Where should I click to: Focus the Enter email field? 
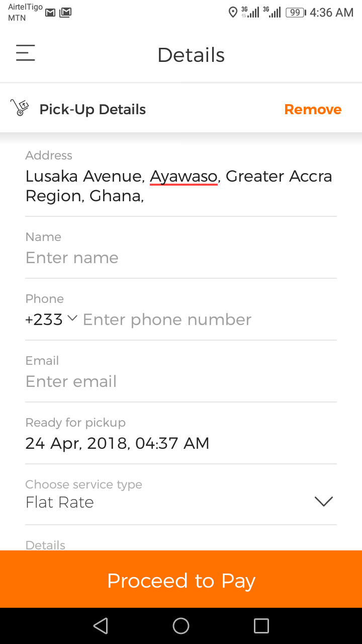click(181, 381)
